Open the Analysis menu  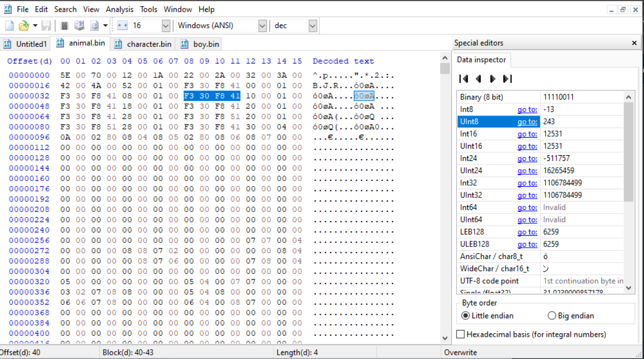pyautogui.click(x=120, y=9)
